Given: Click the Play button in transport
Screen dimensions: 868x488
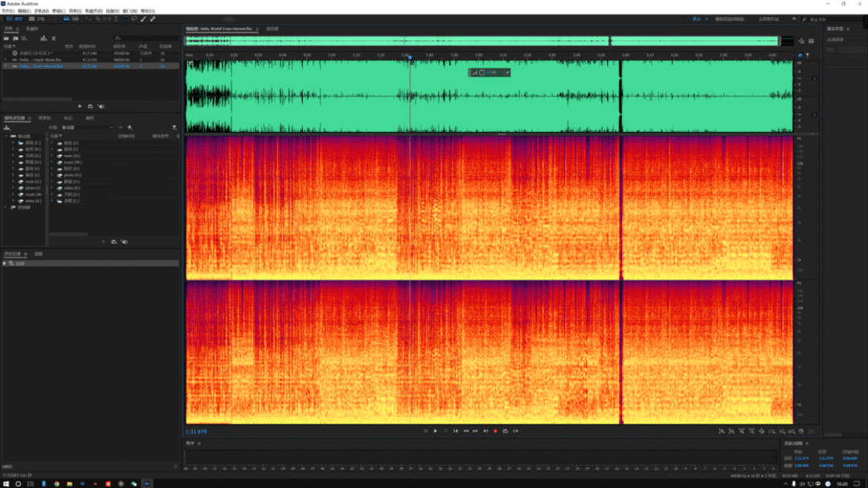Looking at the screenshot, I should click(x=435, y=431).
